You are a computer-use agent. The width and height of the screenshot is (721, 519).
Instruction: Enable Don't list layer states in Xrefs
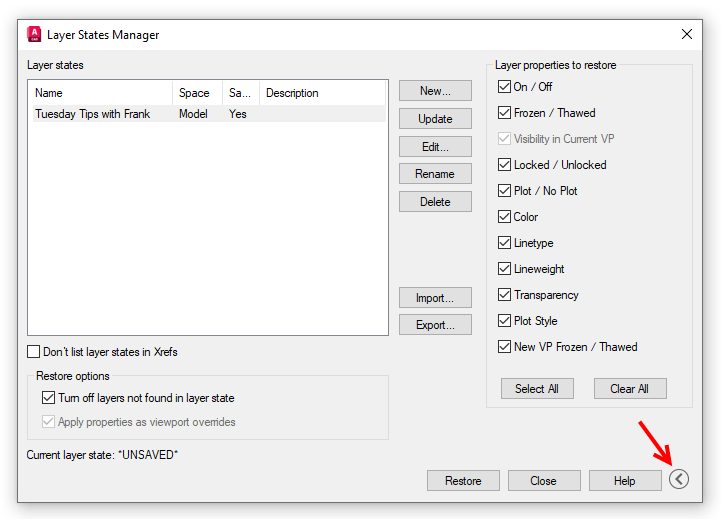[x=35, y=352]
